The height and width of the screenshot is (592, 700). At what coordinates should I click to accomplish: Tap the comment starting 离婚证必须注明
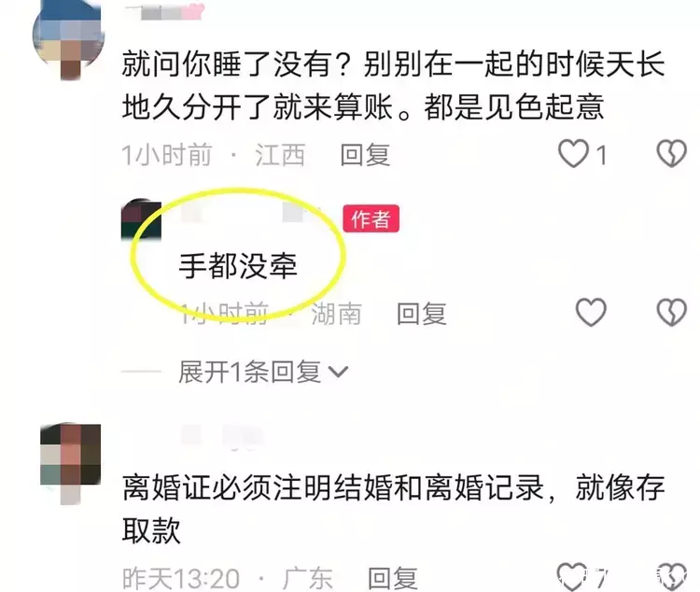coord(394,509)
